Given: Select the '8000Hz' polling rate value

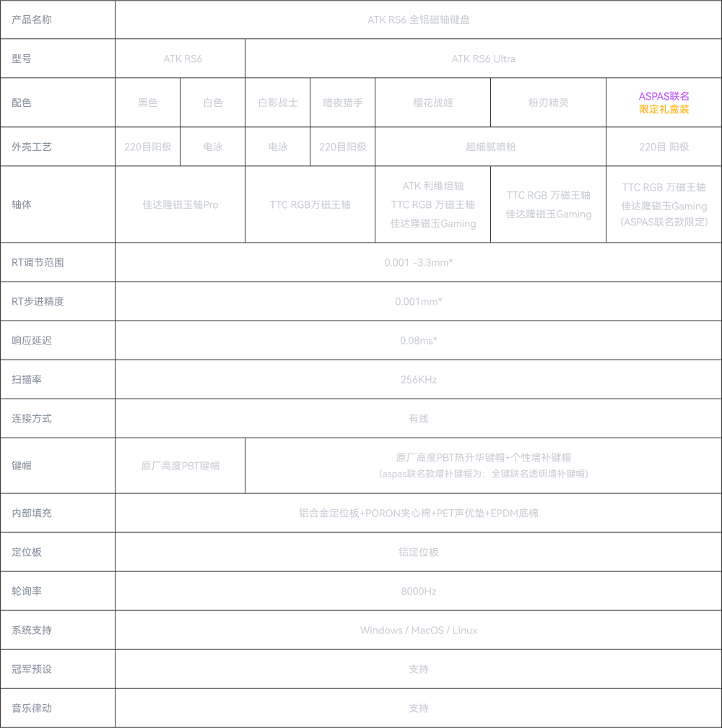Looking at the screenshot, I should click(x=418, y=591).
